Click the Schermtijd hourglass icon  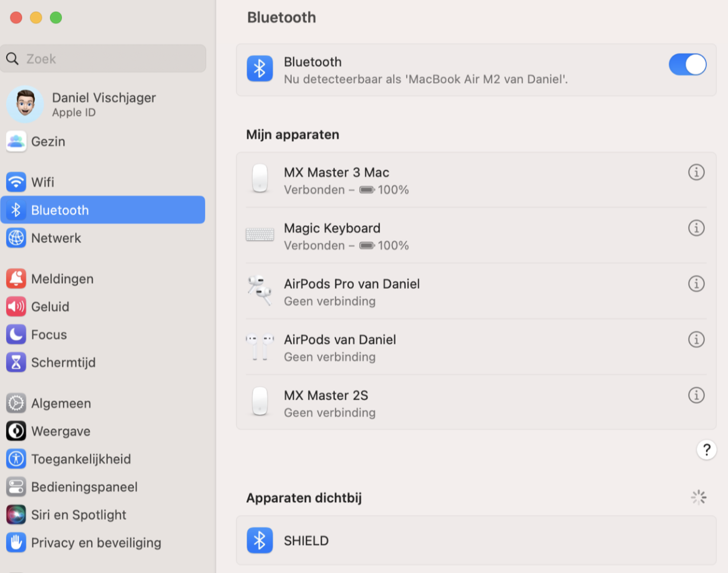16,362
